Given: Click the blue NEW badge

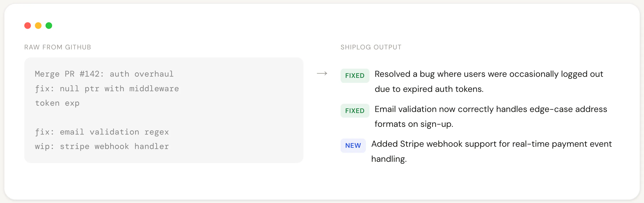Looking at the screenshot, I should tap(353, 146).
